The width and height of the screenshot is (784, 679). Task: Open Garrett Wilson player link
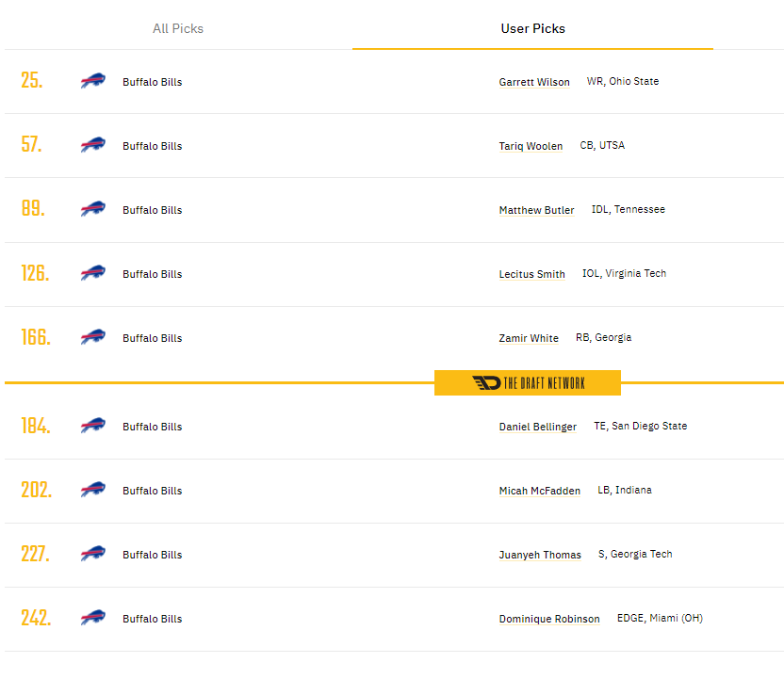pyautogui.click(x=534, y=82)
